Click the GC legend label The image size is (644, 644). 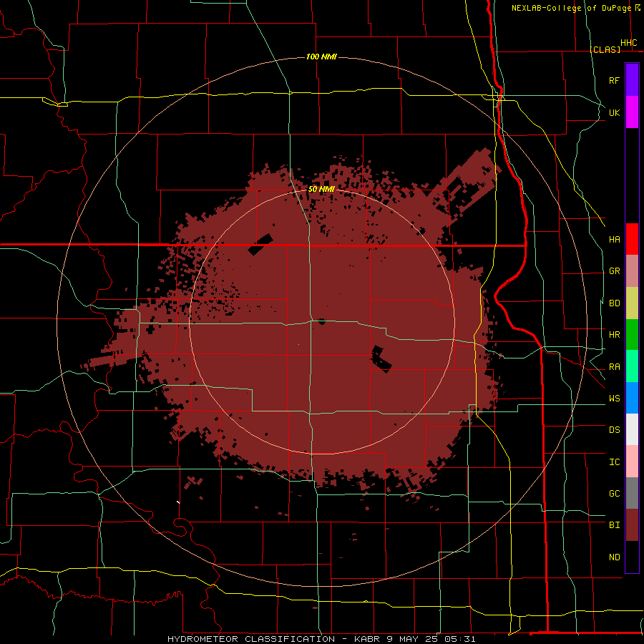pos(615,494)
